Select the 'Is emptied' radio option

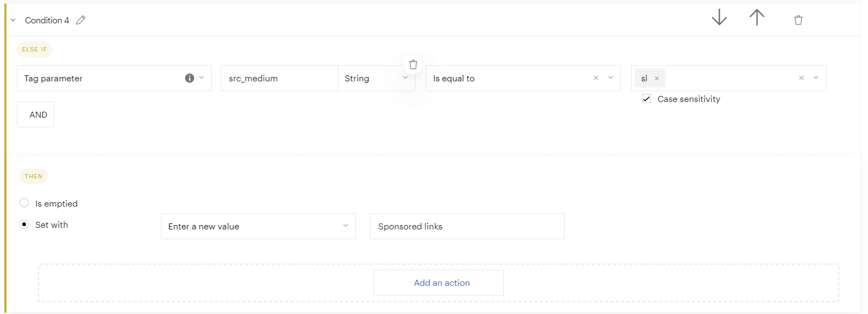pyautogui.click(x=24, y=203)
